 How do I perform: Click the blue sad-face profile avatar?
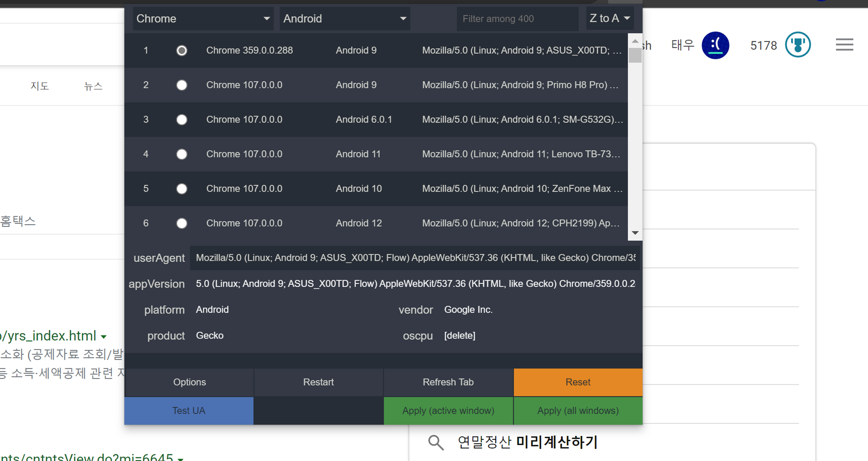pyautogui.click(x=715, y=45)
